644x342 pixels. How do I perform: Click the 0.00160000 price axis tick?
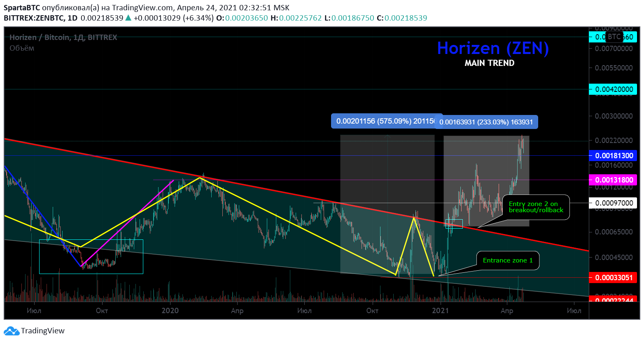tap(614, 165)
